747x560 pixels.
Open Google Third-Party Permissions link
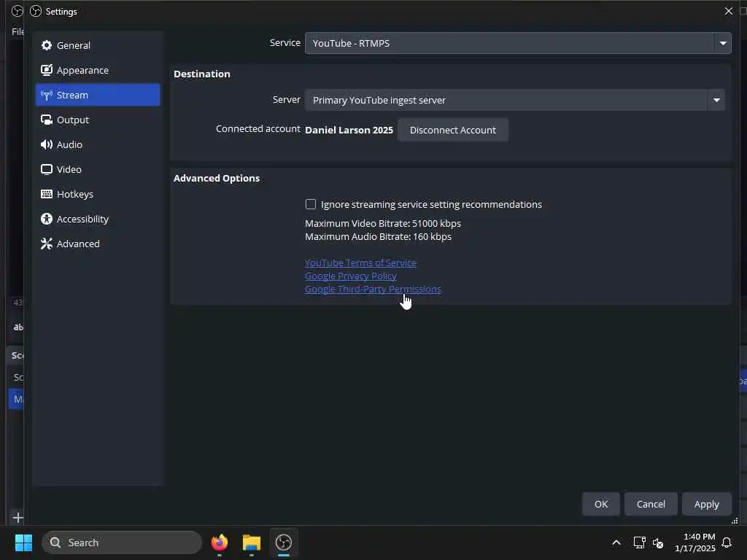(373, 289)
